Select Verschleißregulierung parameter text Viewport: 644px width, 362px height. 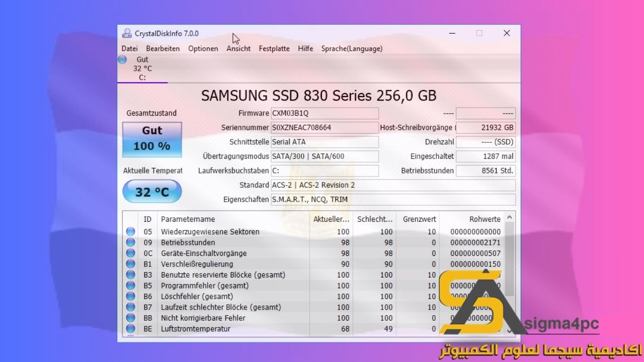pos(197,264)
